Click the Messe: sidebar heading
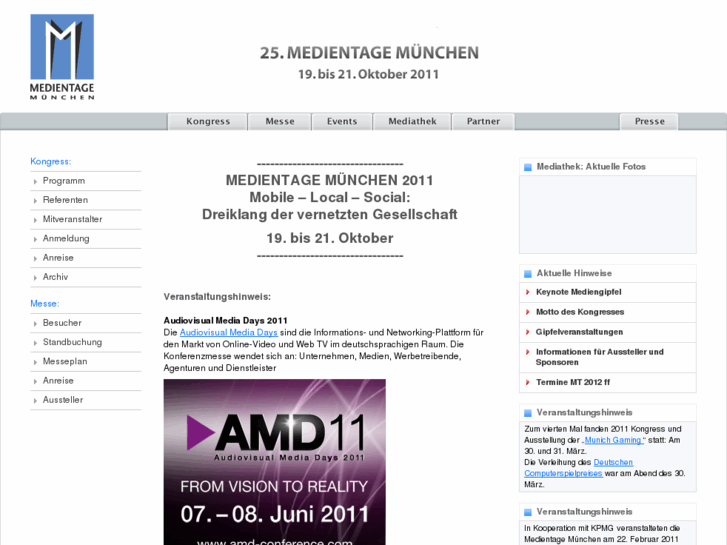The image size is (727, 545). tap(45, 303)
